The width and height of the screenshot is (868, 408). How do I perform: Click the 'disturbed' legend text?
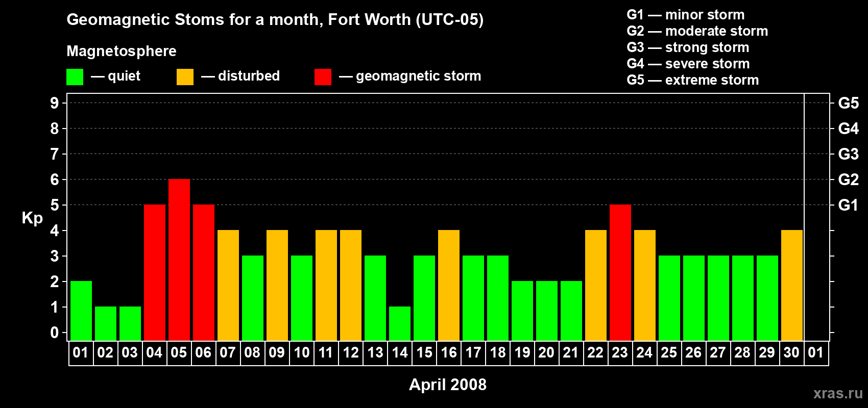pos(249,76)
